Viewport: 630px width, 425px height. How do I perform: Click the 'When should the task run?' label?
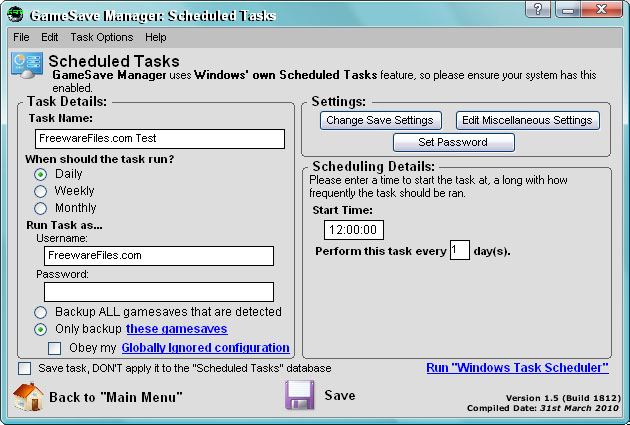point(100,159)
